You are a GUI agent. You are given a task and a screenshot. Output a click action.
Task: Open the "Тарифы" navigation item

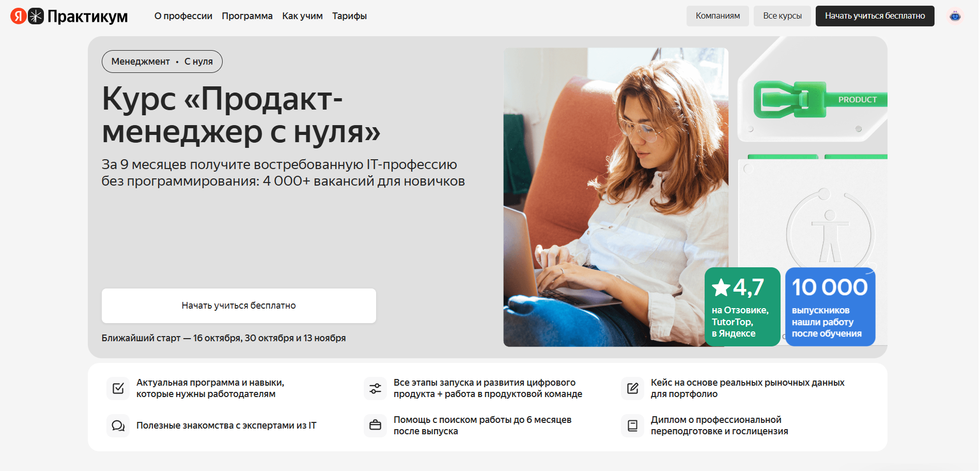[x=349, y=16]
